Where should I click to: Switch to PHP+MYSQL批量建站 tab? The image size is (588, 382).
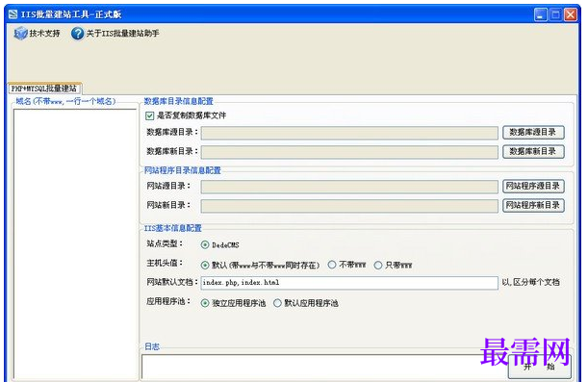pyautogui.click(x=44, y=89)
